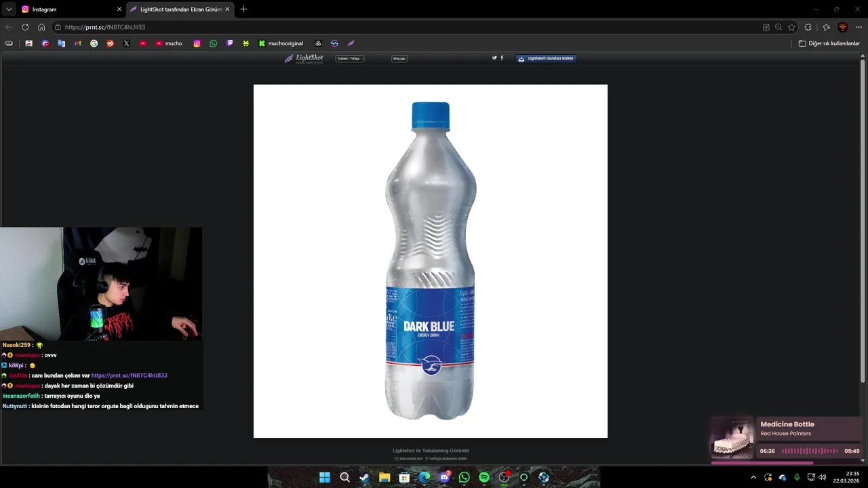Open the YouTube bookmark icon without label
This screenshot has height=488, width=868.
click(x=142, y=43)
